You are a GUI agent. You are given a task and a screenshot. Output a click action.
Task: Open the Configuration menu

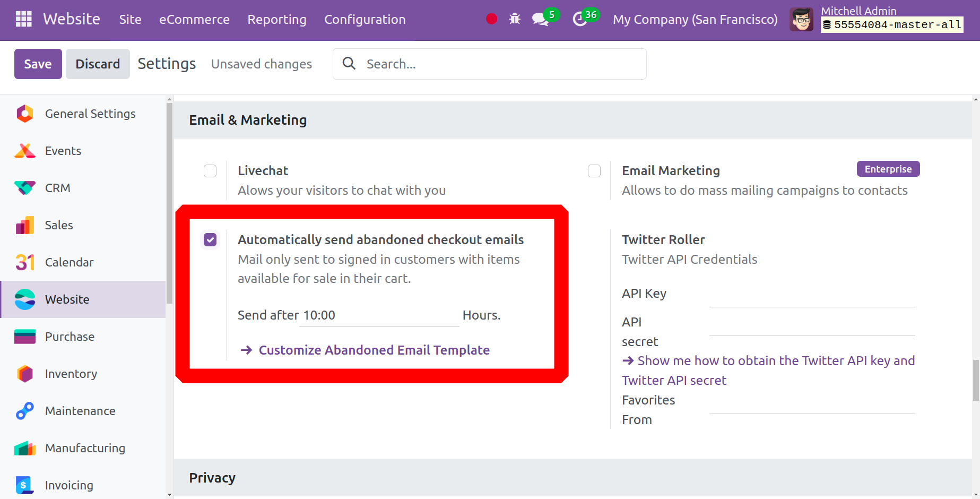[x=365, y=20]
